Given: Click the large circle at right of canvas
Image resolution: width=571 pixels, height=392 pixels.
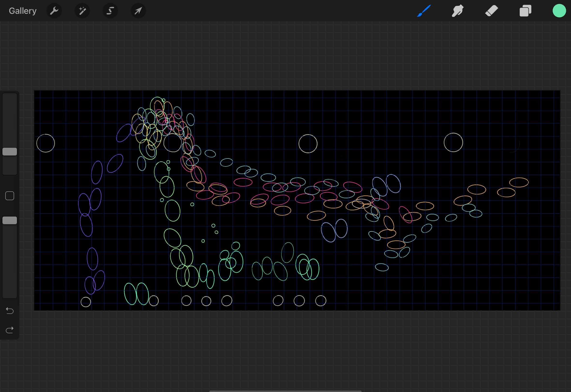Looking at the screenshot, I should [x=453, y=143].
